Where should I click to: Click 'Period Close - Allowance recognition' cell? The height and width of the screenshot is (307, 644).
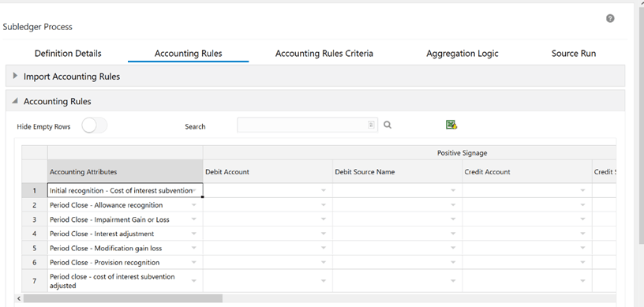(125, 205)
